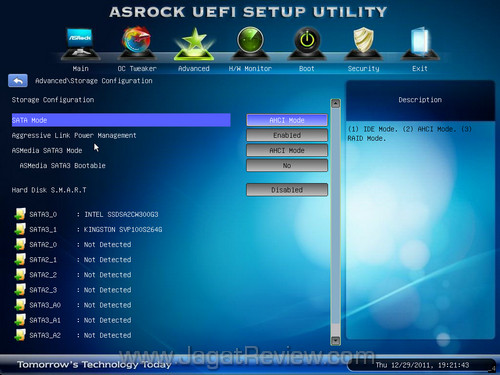Toggle Hard Disk S.M.A.R.T Disabled value
This screenshot has width=500, height=375.
click(x=287, y=190)
